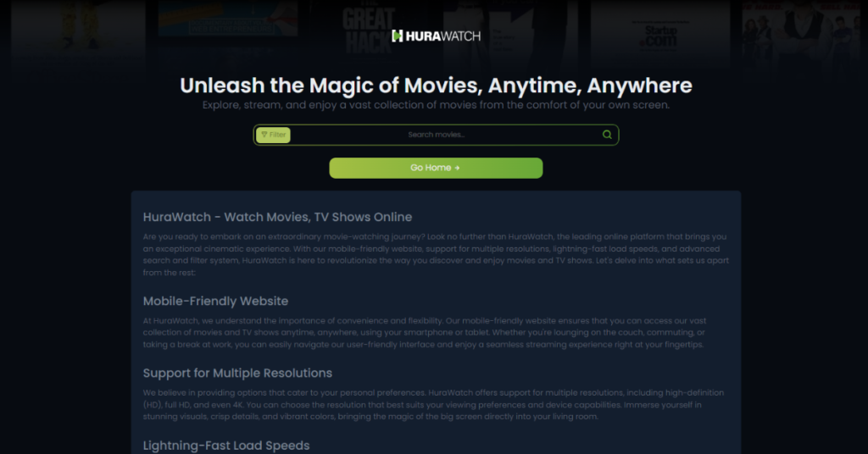Image resolution: width=868 pixels, height=454 pixels.
Task: Click heading 'Mobile-Friendly Website'
Action: 215,301
